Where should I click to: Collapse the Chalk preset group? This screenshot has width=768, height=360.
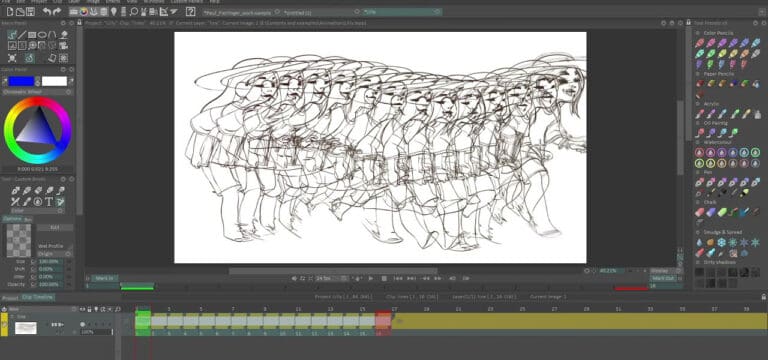pos(697,202)
